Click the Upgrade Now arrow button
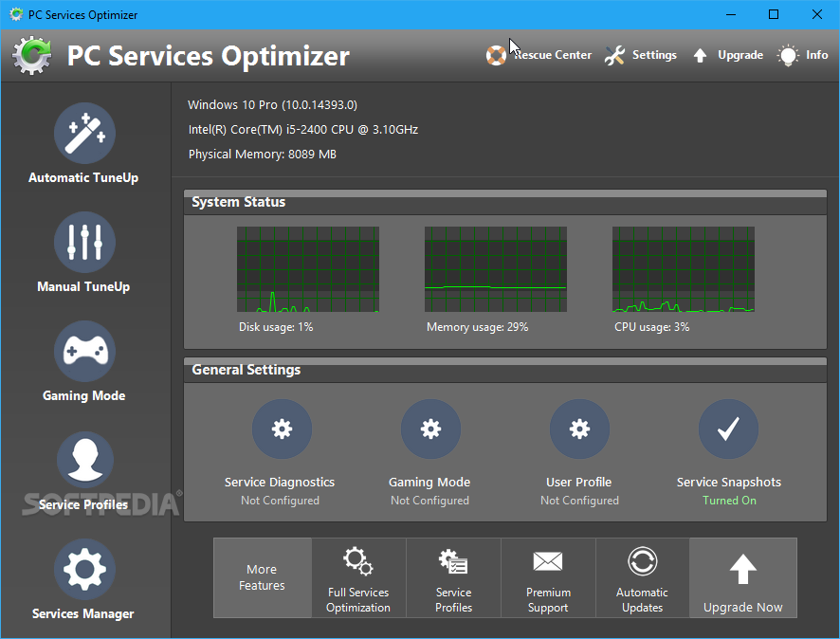 click(743, 578)
